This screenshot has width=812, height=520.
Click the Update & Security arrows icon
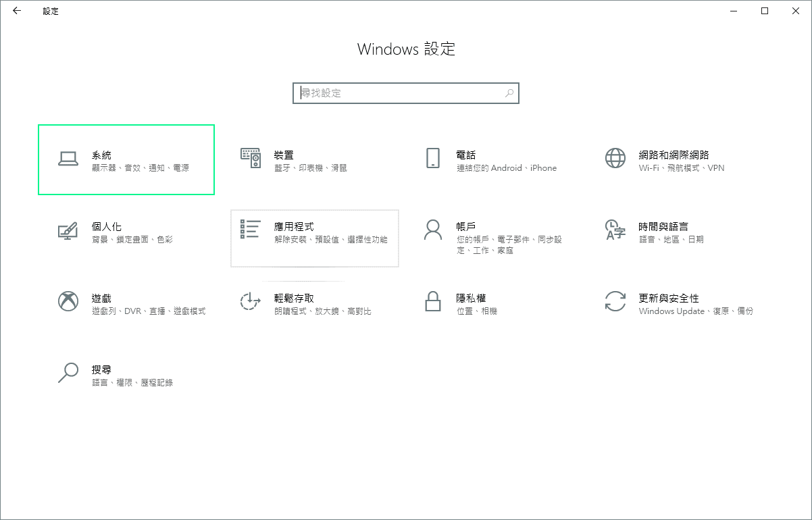pos(615,301)
